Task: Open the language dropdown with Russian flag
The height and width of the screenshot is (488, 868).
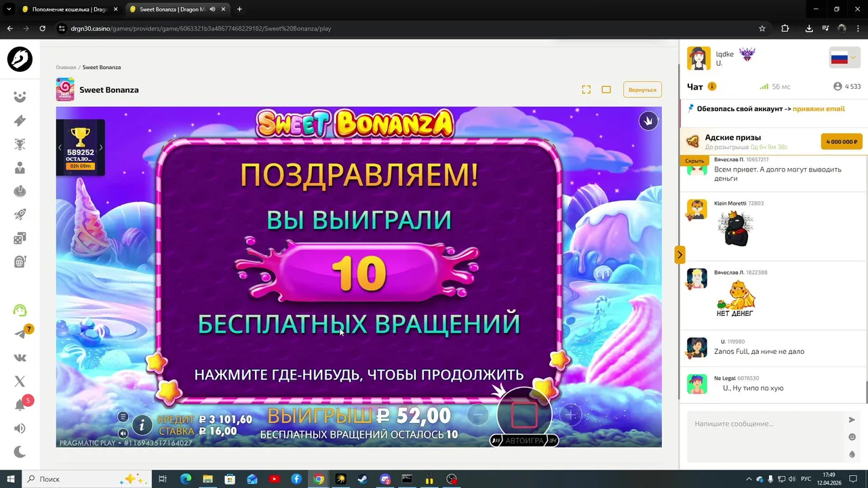Action: click(843, 58)
